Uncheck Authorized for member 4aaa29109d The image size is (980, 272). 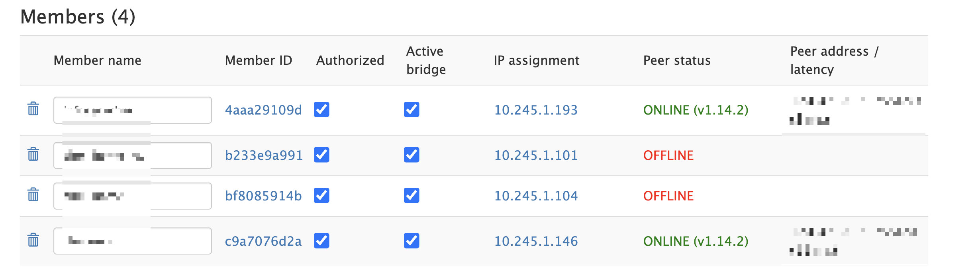pos(321,109)
